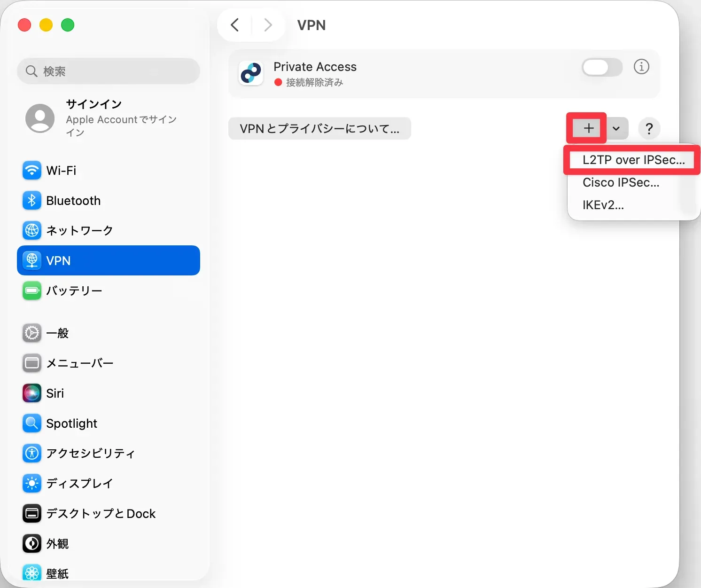The image size is (701, 588).
Task: Click the Wi-Fi icon in sidebar
Action: click(31, 170)
